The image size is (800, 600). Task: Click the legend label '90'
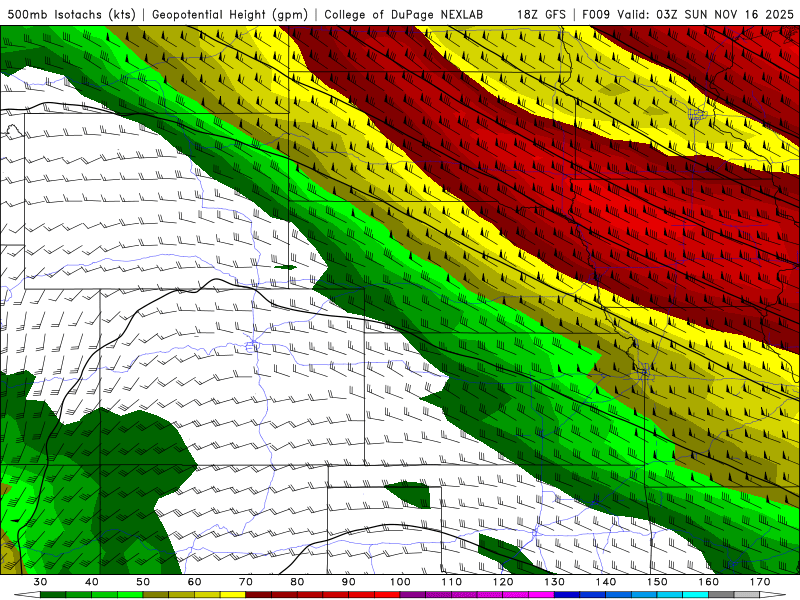coord(348,582)
